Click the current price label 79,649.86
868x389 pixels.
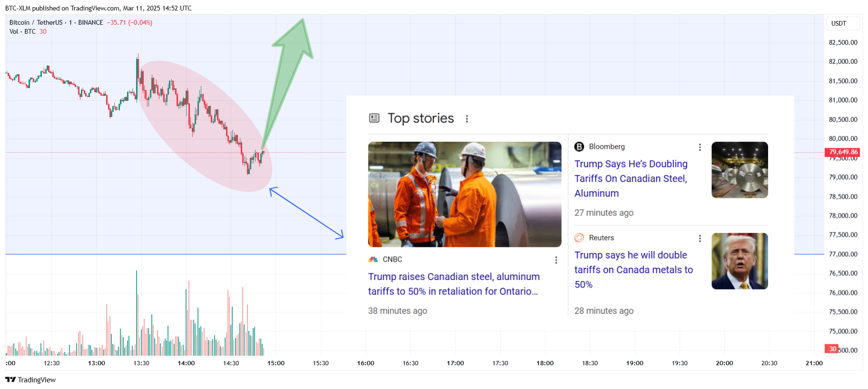tap(842, 152)
